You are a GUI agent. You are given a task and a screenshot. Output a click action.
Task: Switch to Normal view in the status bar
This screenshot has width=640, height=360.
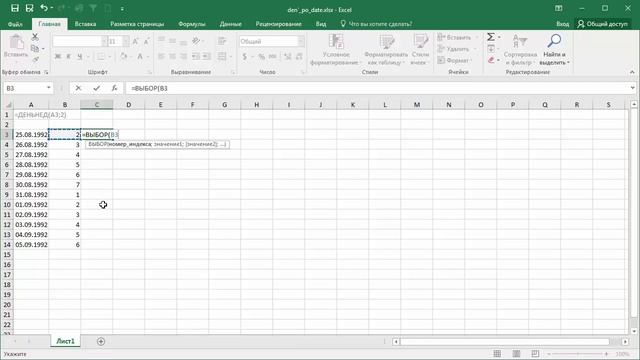point(497,353)
